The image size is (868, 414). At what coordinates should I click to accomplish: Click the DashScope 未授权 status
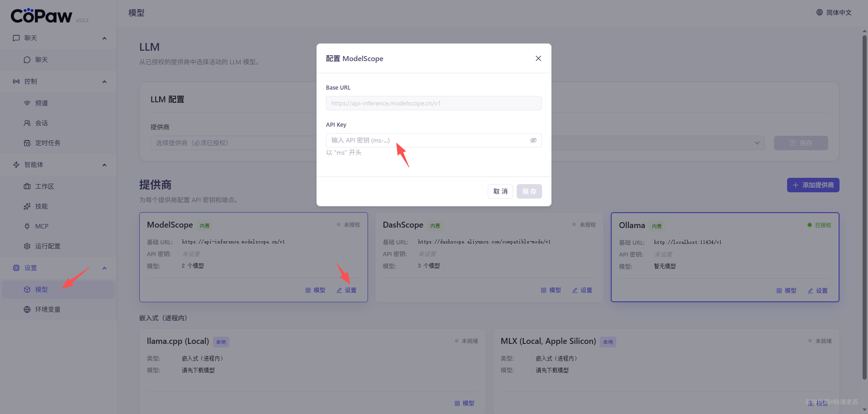click(x=585, y=224)
